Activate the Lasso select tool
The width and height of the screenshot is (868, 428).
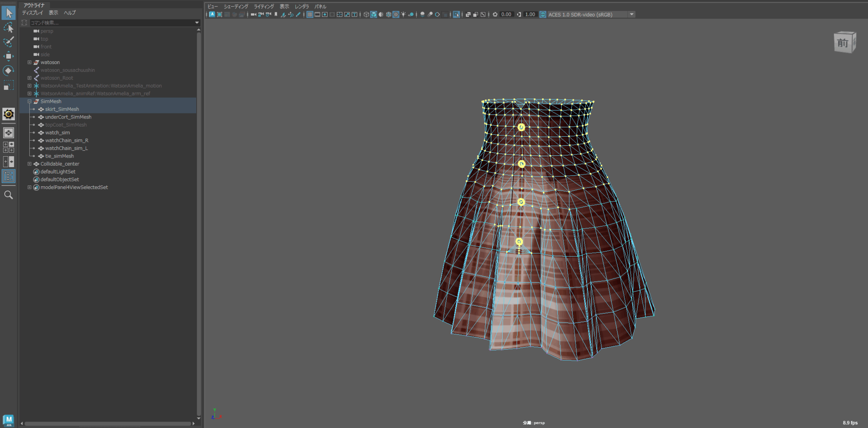tap(8, 28)
